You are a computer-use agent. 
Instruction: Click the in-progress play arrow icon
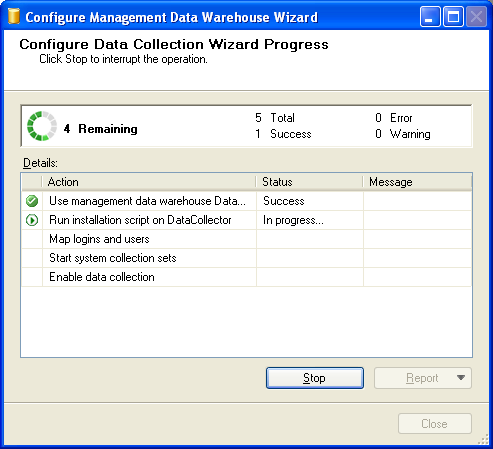[32, 220]
